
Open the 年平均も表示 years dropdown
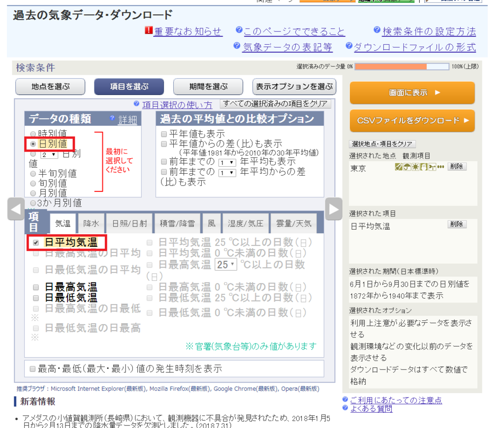pos(227,162)
